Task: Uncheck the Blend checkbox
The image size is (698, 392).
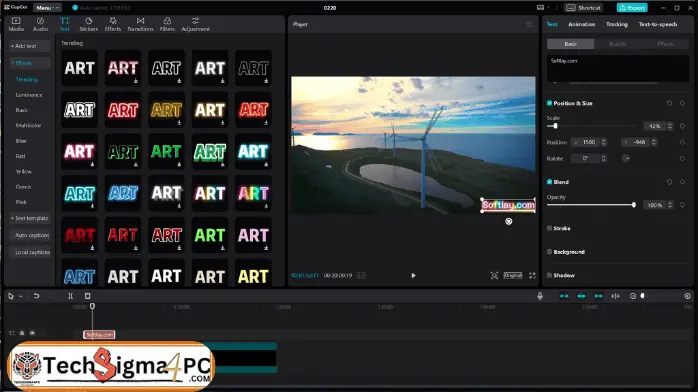Action: [x=549, y=182]
